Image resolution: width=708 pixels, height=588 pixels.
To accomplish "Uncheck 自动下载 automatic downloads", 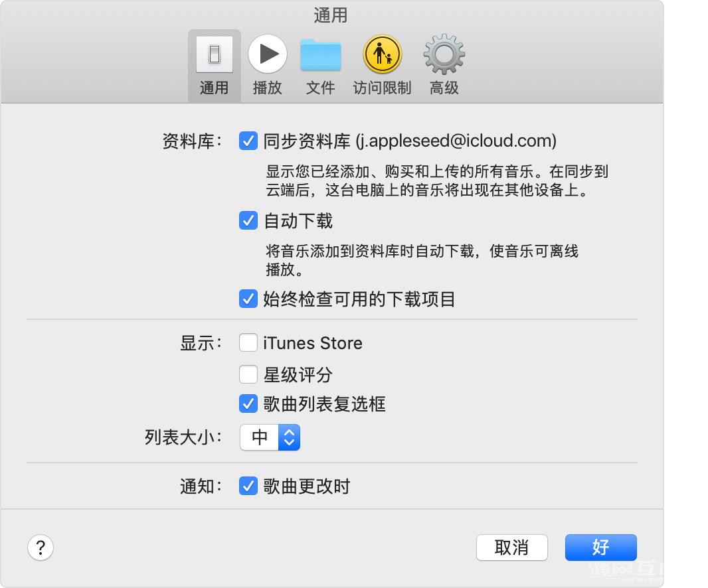I will [248, 221].
